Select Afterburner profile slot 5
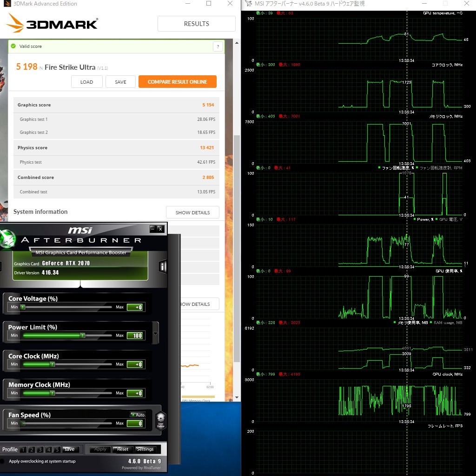Viewport: 476px width, 476px height. click(x=57, y=450)
